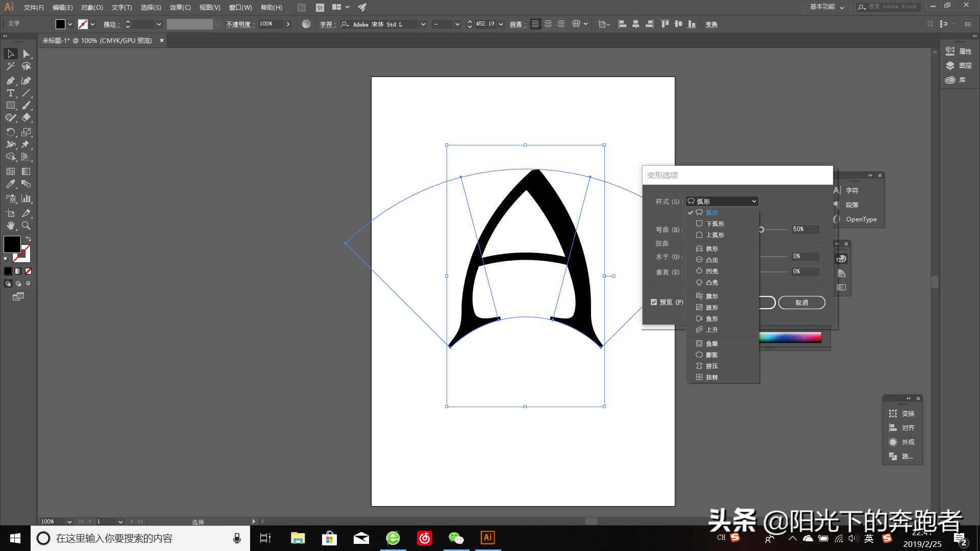The height and width of the screenshot is (551, 980).
Task: Toggle center paragraph alignment
Action: tap(548, 24)
